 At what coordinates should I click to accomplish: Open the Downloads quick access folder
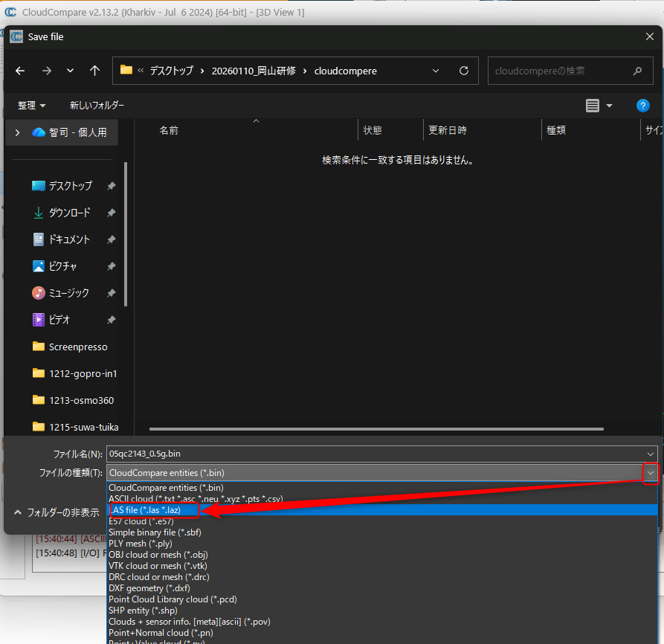click(69, 213)
